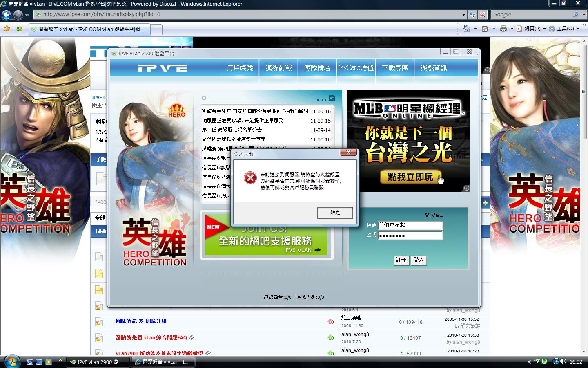
Task: Open the MLB 明星總經理 advertisement banner
Action: click(408, 141)
